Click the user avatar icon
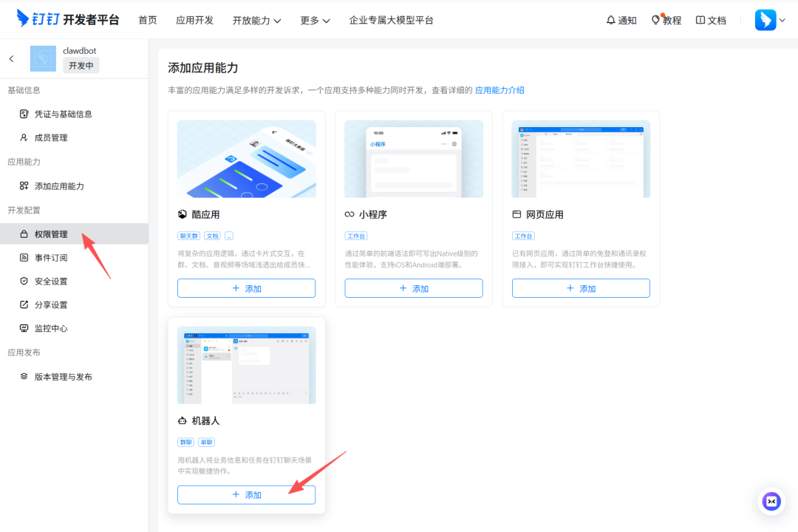The width and height of the screenshot is (798, 532). (765, 20)
